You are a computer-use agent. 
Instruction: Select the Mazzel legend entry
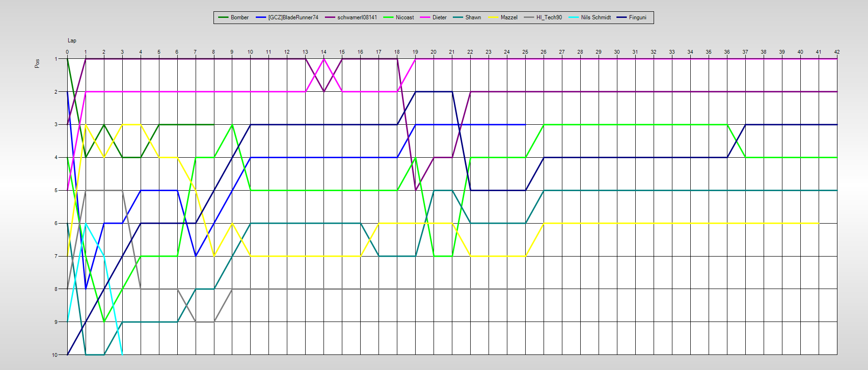(503, 17)
